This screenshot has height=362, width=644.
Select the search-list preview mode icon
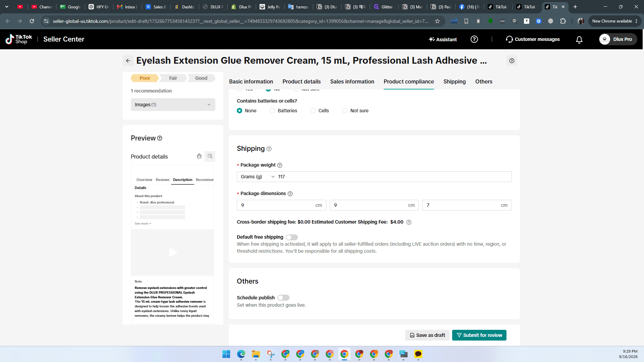(210, 156)
